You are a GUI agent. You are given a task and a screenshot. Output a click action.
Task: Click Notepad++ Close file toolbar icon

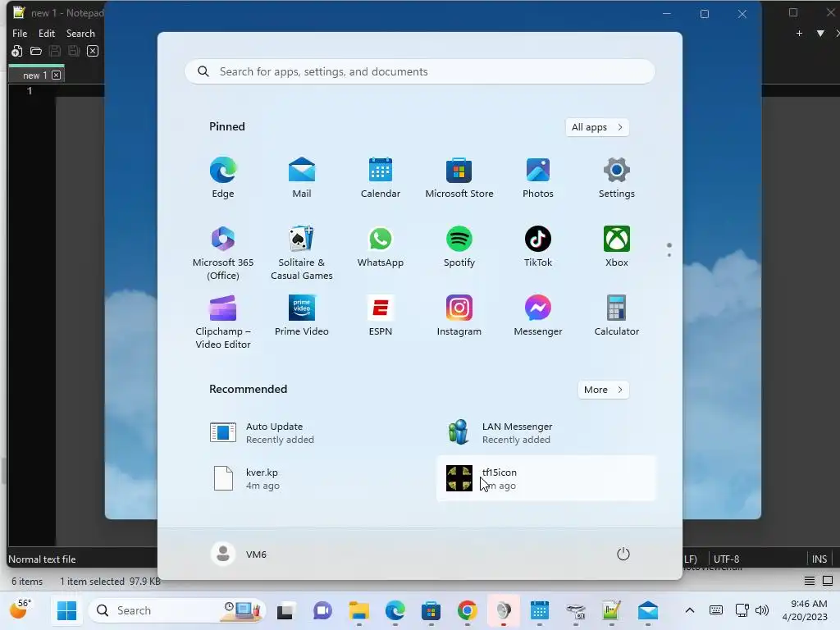coord(93,51)
